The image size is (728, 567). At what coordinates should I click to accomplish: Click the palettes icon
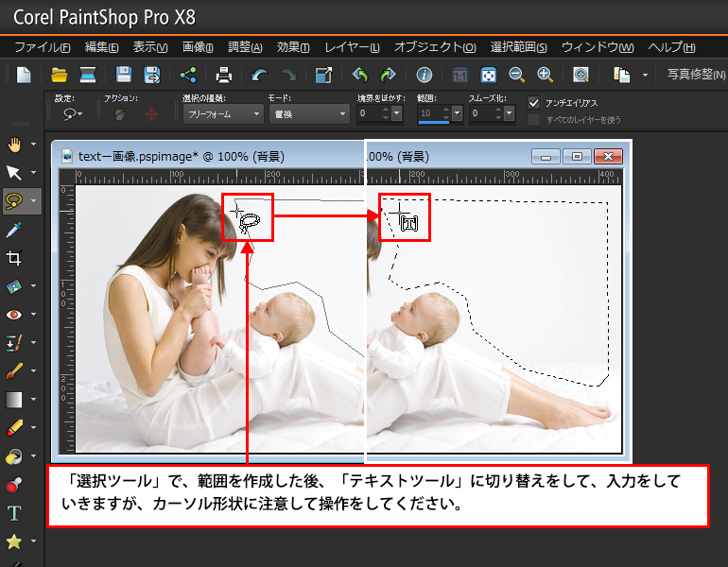(621, 75)
